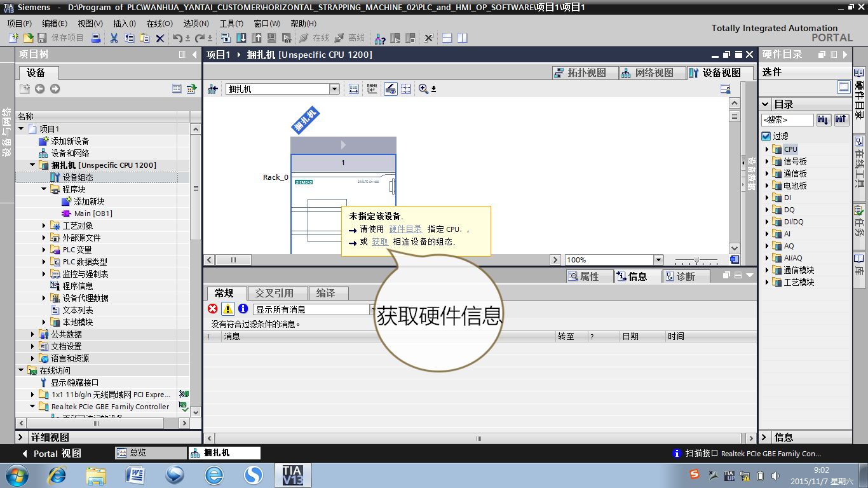
Task: Expand the 详细视图 panel
Action: (x=21, y=437)
